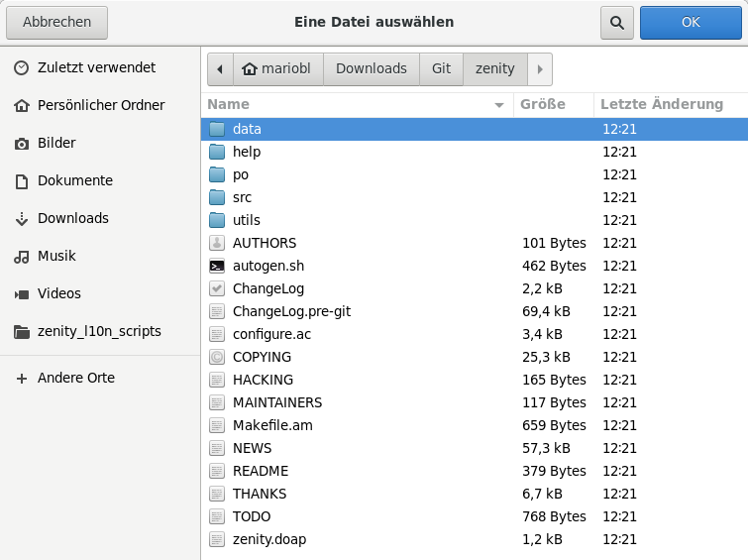
Task: Sort files by the Größe column
Action: pos(542,104)
